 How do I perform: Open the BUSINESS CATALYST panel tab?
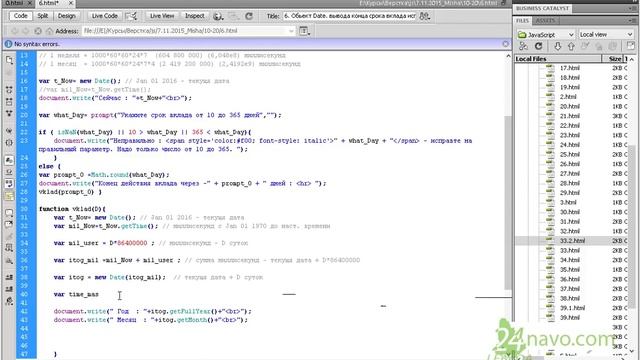[x=542, y=8]
